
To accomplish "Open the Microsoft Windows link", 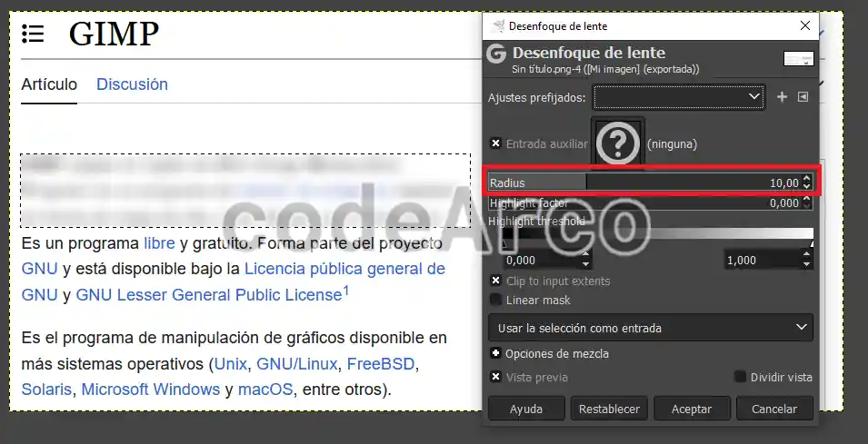I will (151, 390).
